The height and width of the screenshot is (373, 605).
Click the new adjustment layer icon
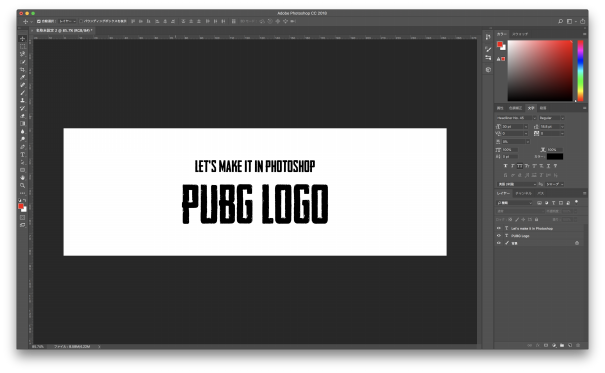(x=554, y=345)
